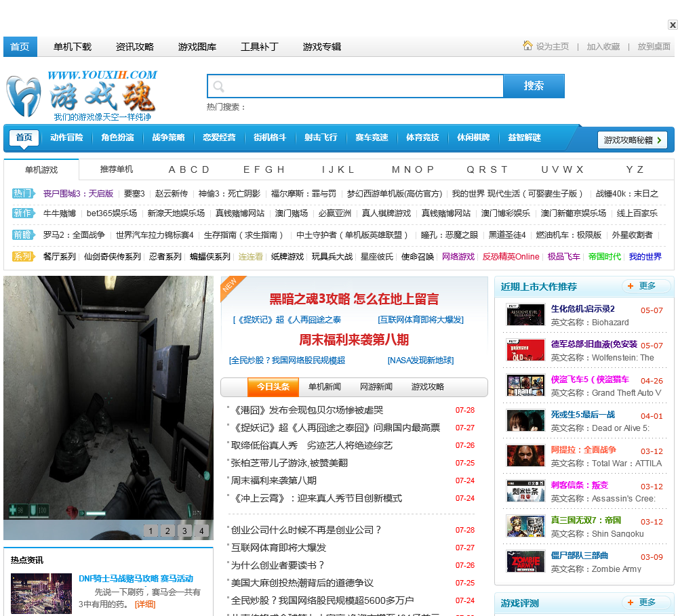Switch to 单机新闻 news tab

click(x=325, y=387)
